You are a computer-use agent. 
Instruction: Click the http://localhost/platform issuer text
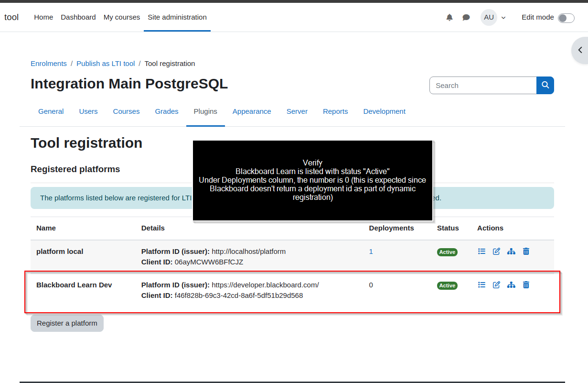(x=248, y=252)
